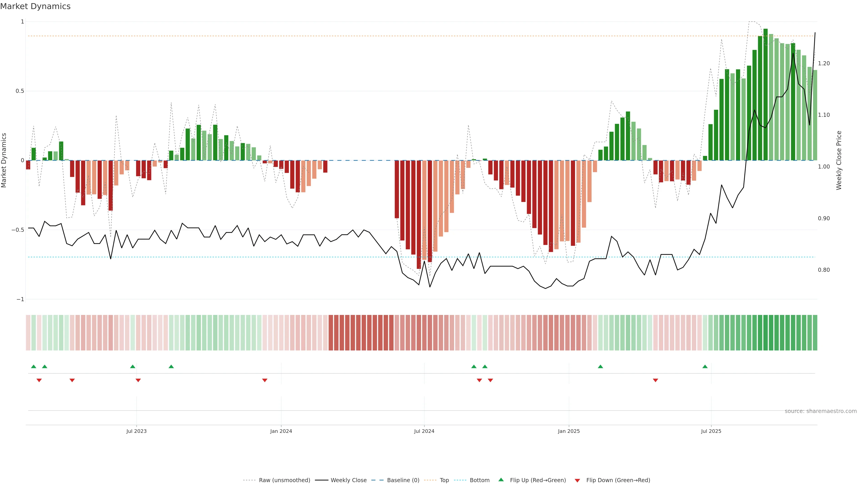Click the green Flip Up legend triangle
This screenshot has height=488, width=868.
[x=501, y=480]
